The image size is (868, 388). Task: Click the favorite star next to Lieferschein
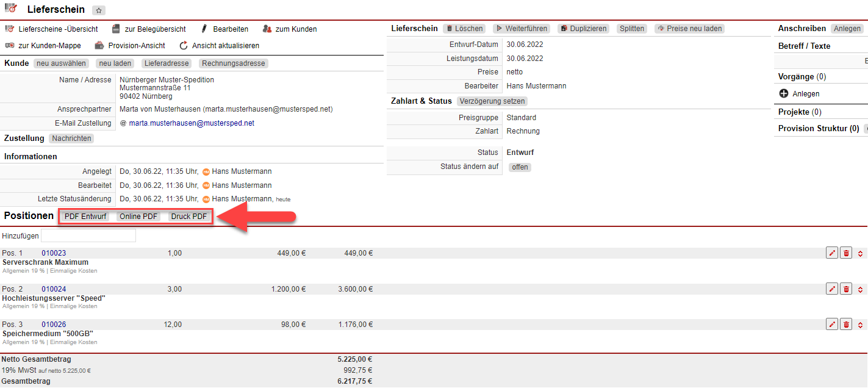[99, 10]
